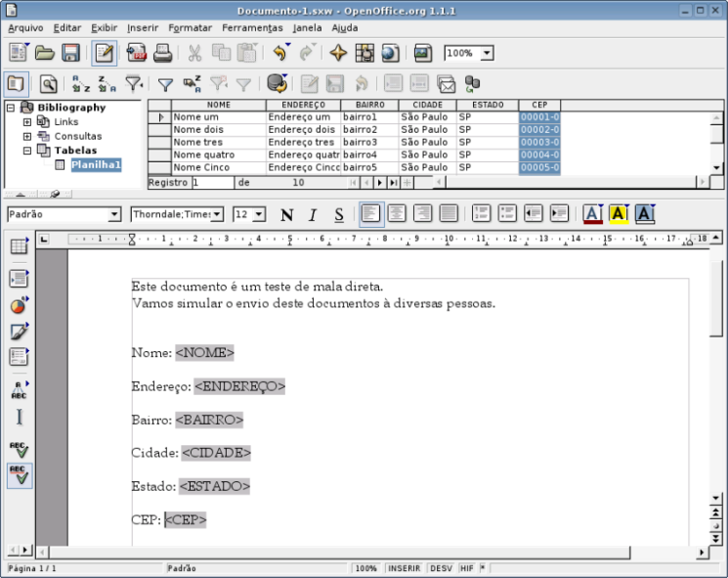Toggle Italic formatting I button
Screen dimensions: 728x578
pos(313,214)
